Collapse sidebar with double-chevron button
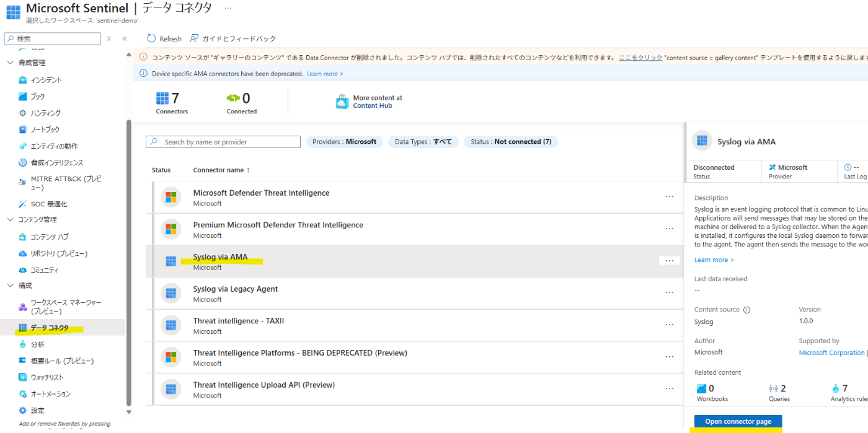868x433 pixels. [x=124, y=38]
